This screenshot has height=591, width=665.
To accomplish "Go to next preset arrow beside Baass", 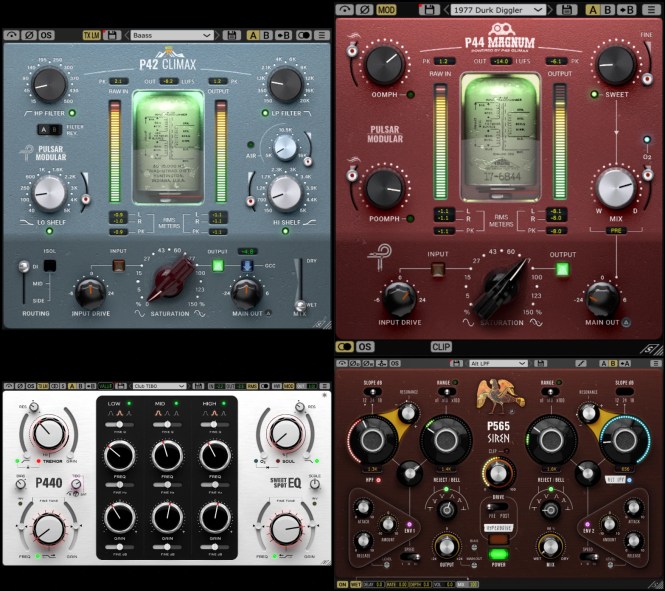I will point(217,35).
